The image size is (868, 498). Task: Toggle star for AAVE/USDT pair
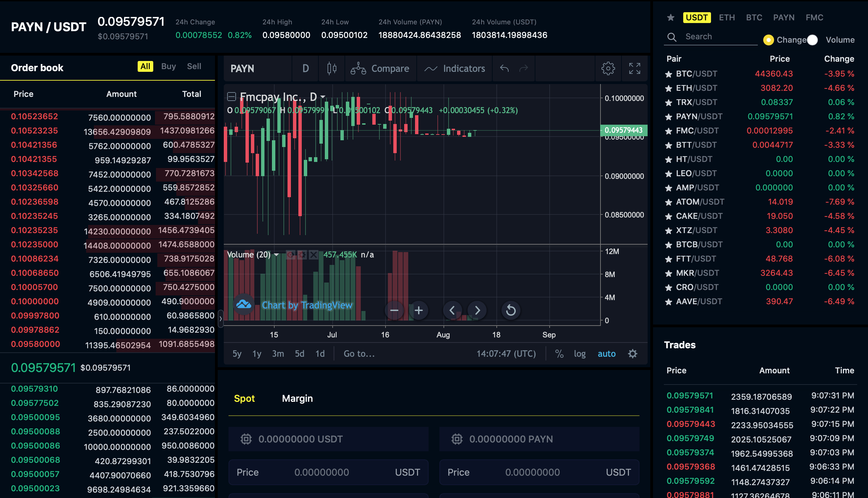668,302
